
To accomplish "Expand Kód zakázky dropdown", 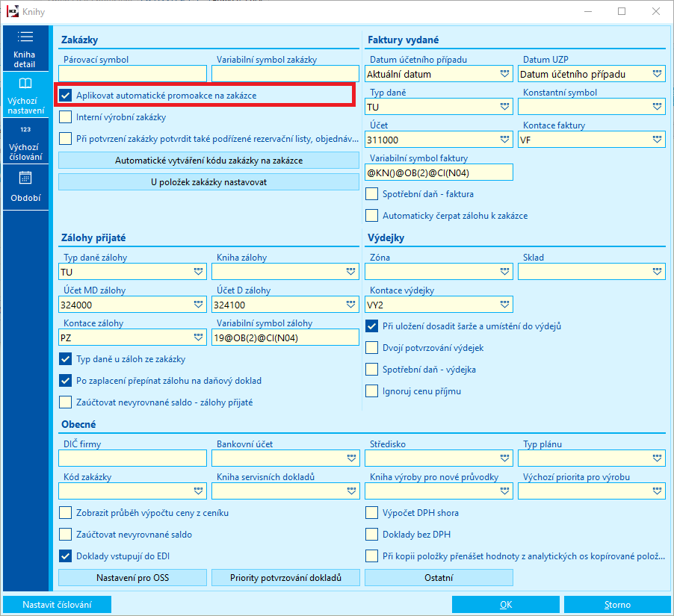I will tap(198, 491).
